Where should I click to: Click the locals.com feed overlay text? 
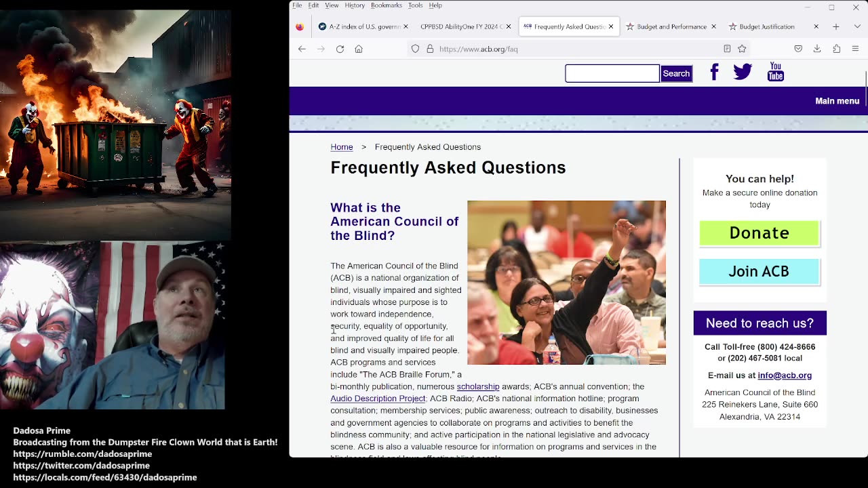pyautogui.click(x=105, y=477)
